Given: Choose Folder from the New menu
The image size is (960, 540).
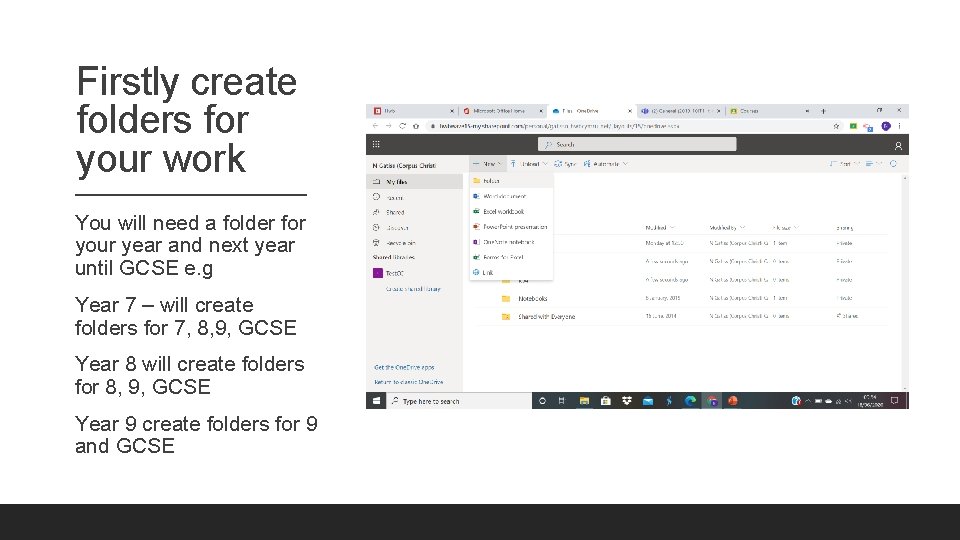Looking at the screenshot, I should coord(511,181).
